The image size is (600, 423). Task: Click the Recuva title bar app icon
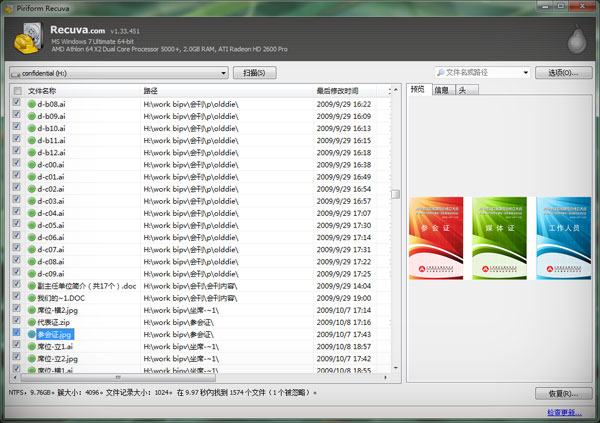tap(8, 8)
